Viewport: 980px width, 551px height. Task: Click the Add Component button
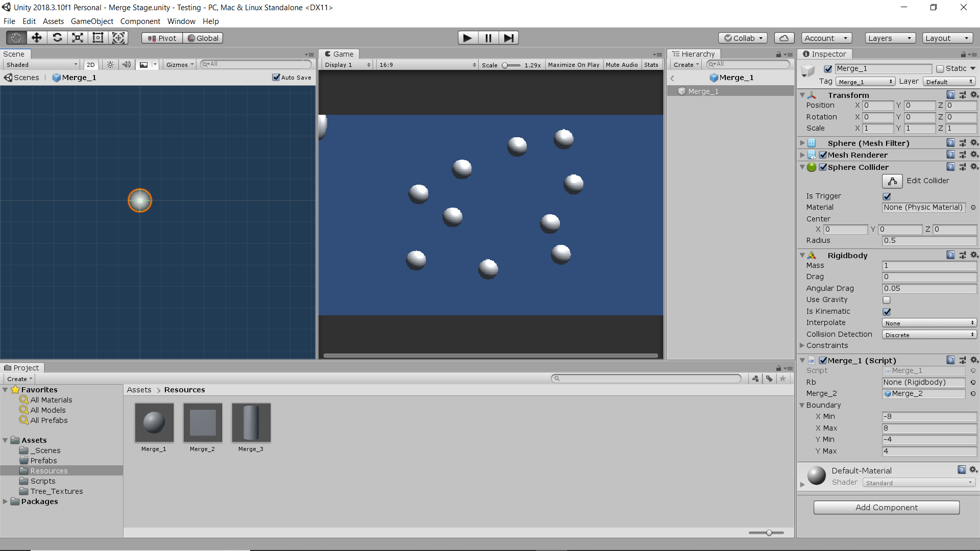[886, 507]
